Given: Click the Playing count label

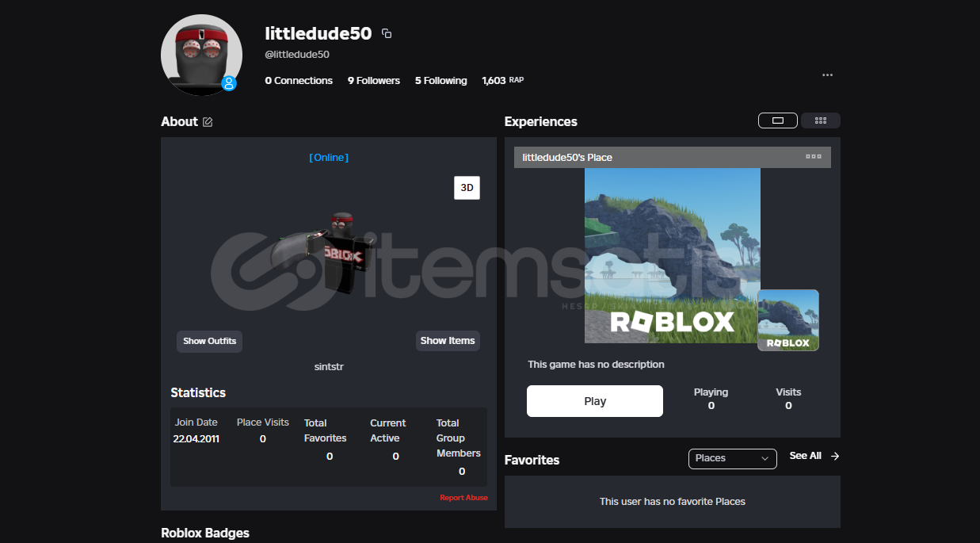Looking at the screenshot, I should (x=711, y=392).
